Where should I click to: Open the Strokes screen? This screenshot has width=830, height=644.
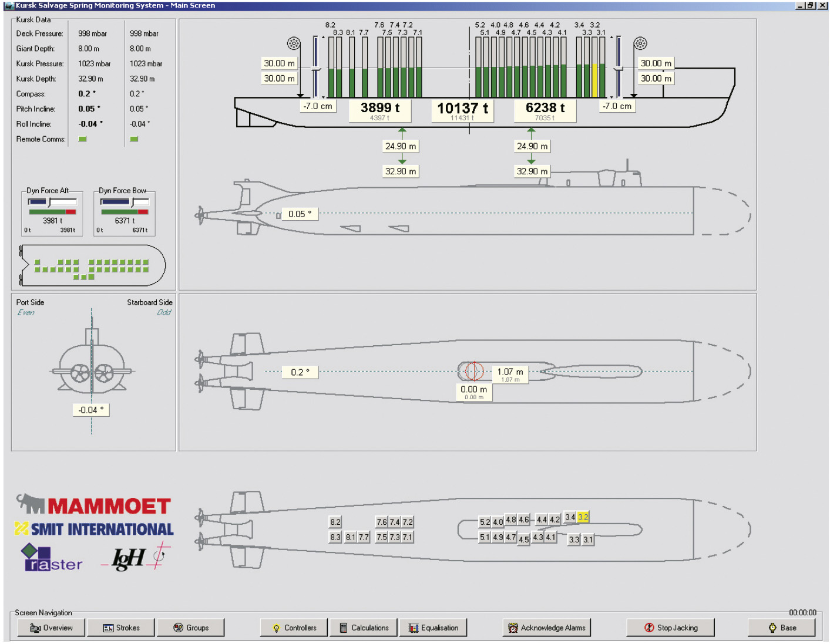pyautogui.click(x=122, y=628)
